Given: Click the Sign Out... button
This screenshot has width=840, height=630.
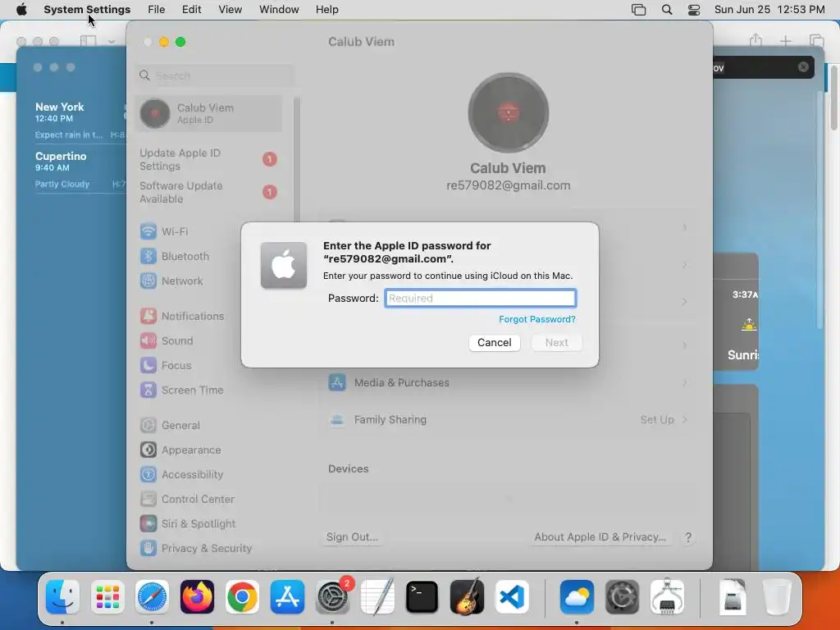Looking at the screenshot, I should [x=352, y=537].
